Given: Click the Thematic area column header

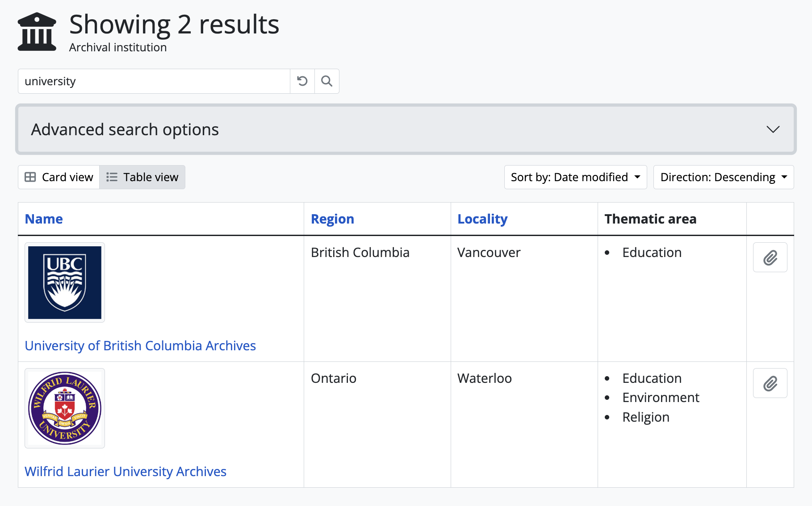Looking at the screenshot, I should (650, 219).
